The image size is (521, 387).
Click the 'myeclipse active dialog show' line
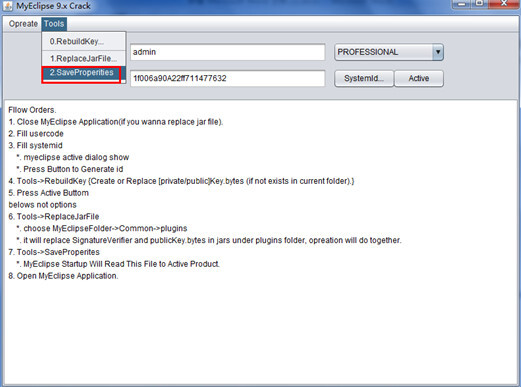click(x=73, y=157)
